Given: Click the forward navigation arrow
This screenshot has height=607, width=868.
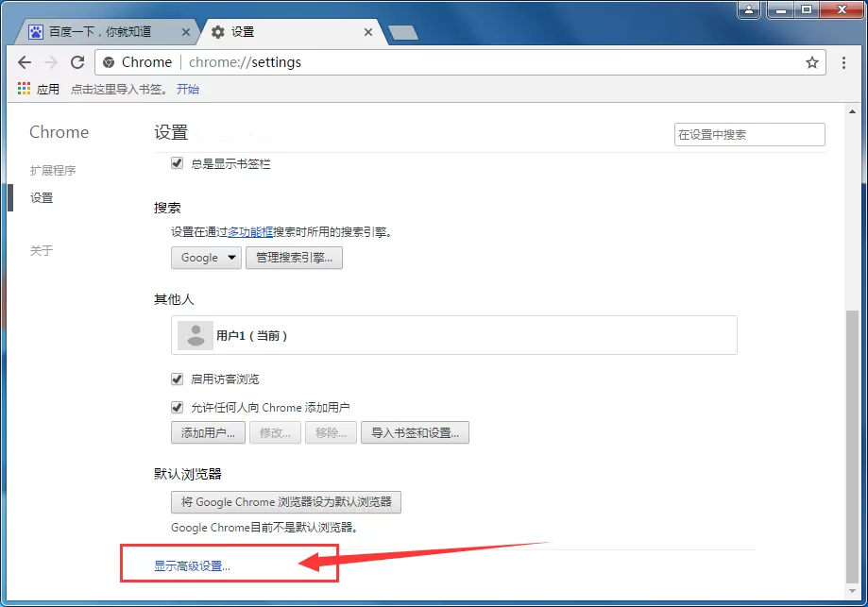Looking at the screenshot, I should [51, 62].
